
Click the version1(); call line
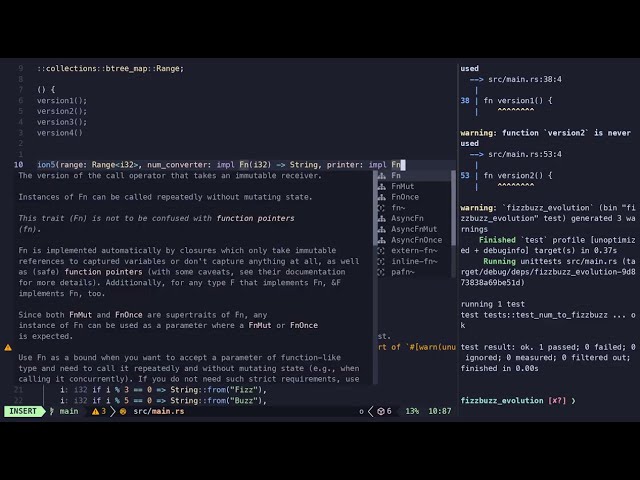pyautogui.click(x=62, y=100)
